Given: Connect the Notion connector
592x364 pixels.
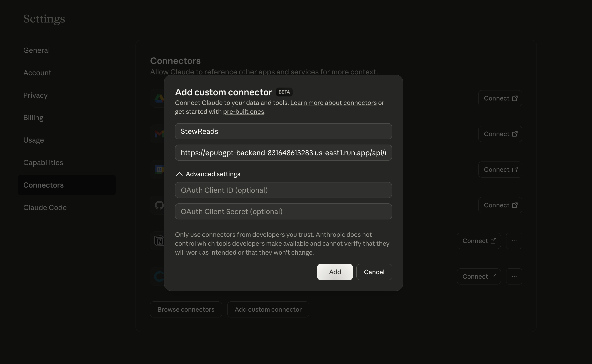Looking at the screenshot, I should 479,241.
